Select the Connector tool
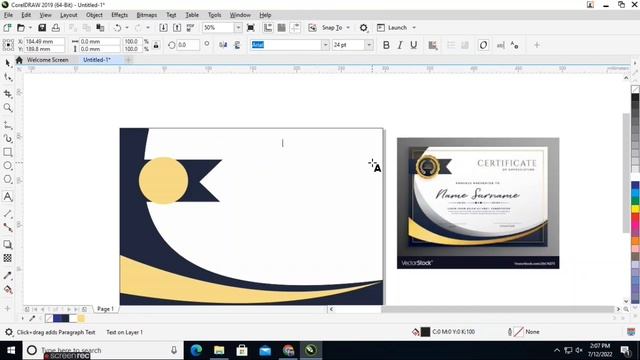 [8, 227]
